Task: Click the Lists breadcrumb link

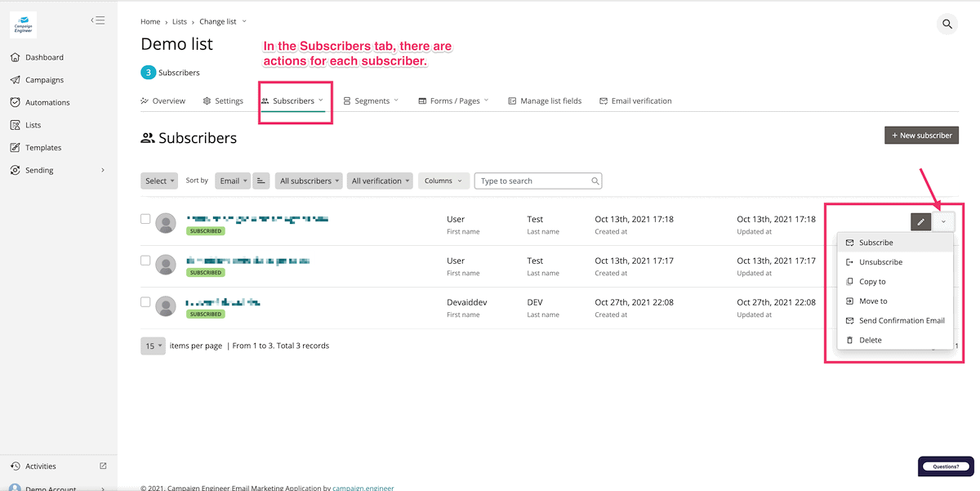Action: (180, 22)
